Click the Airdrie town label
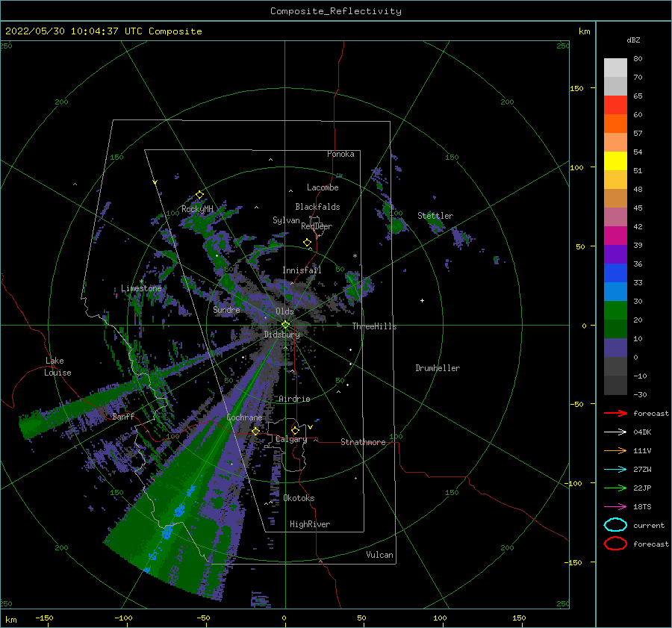 click(294, 399)
